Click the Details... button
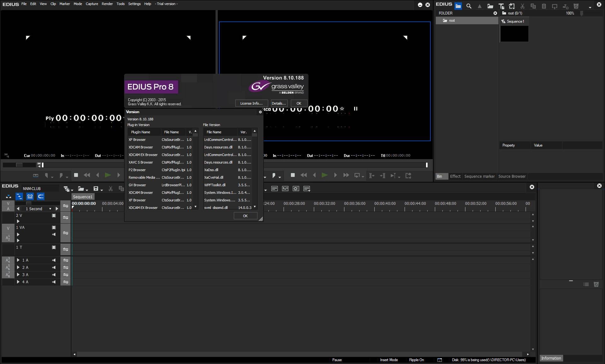This screenshot has height=364, width=605. [279, 103]
